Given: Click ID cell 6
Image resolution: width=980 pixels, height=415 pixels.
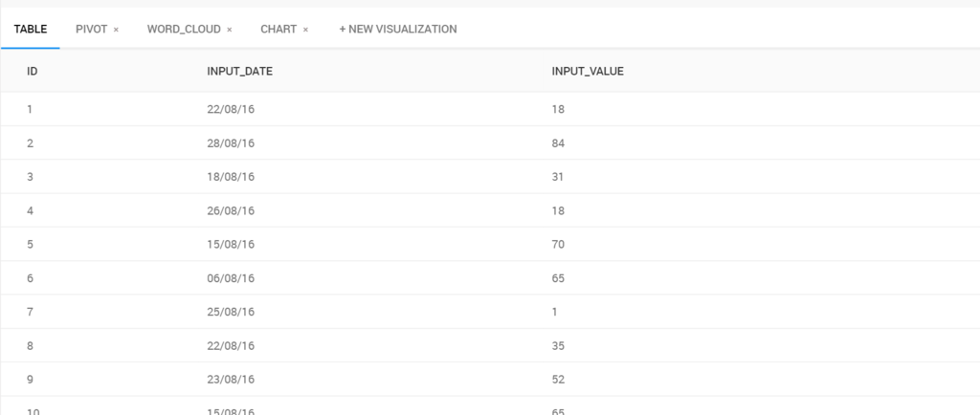Looking at the screenshot, I should (x=30, y=277).
